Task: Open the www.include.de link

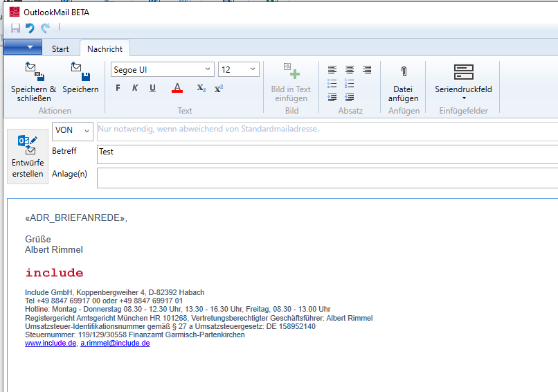Action: (51, 344)
